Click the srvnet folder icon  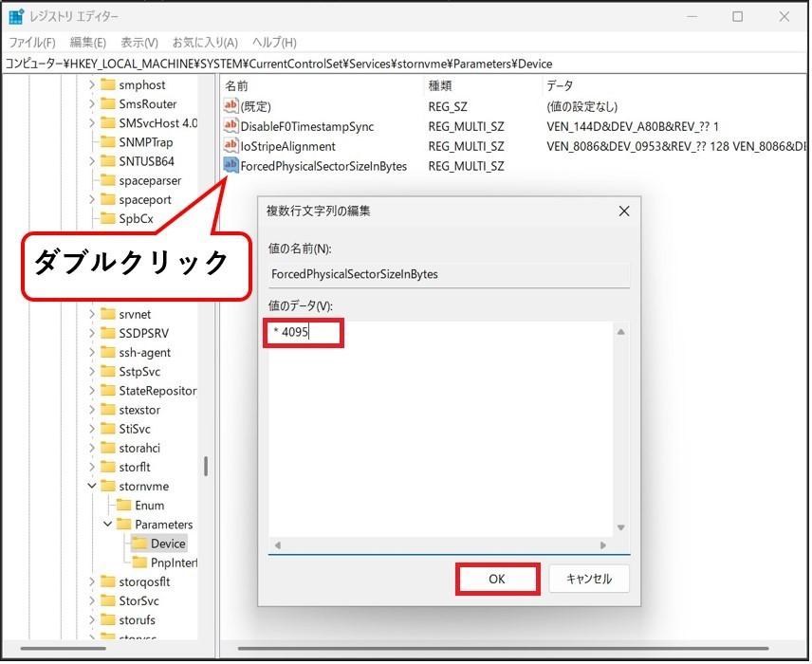coord(107,314)
